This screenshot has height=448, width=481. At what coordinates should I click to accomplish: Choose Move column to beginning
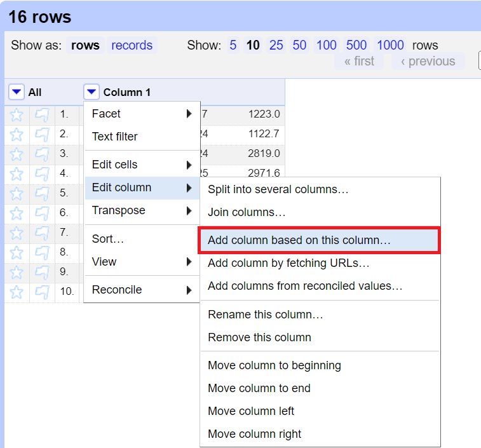pos(320,365)
